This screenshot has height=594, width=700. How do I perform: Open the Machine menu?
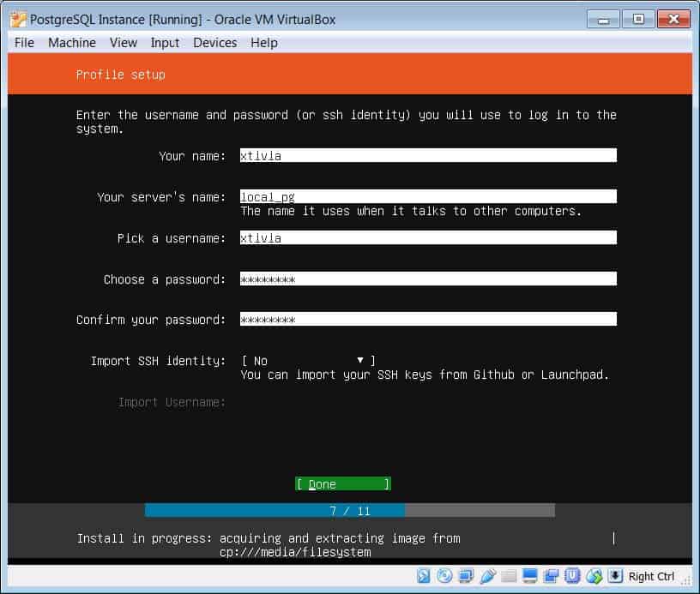pos(72,43)
